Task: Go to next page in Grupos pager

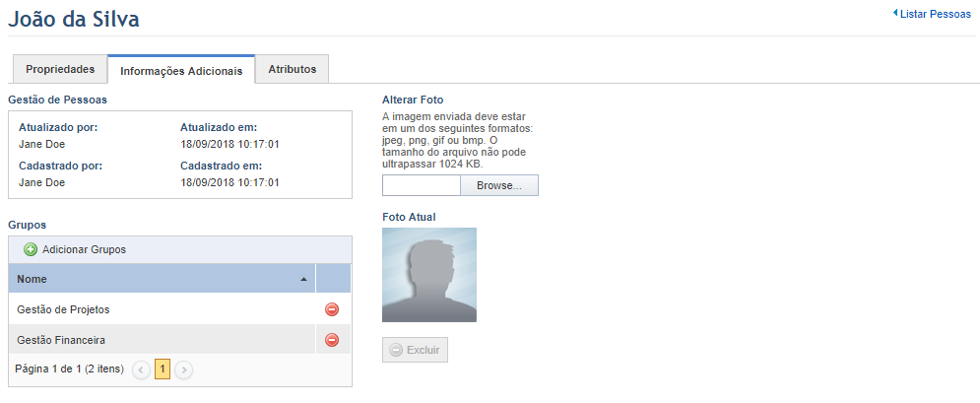Action: [183, 369]
